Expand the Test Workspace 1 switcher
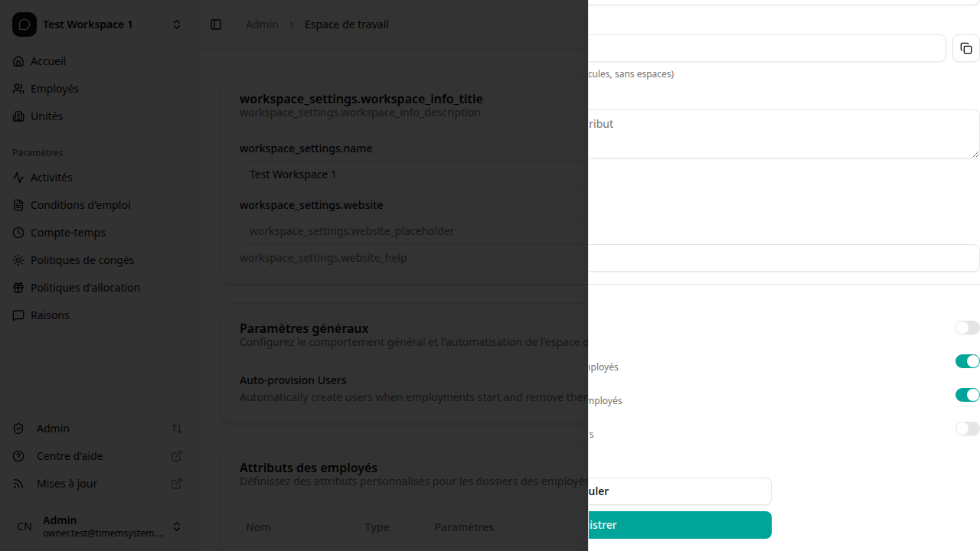The width and height of the screenshot is (980, 551). pos(177,24)
